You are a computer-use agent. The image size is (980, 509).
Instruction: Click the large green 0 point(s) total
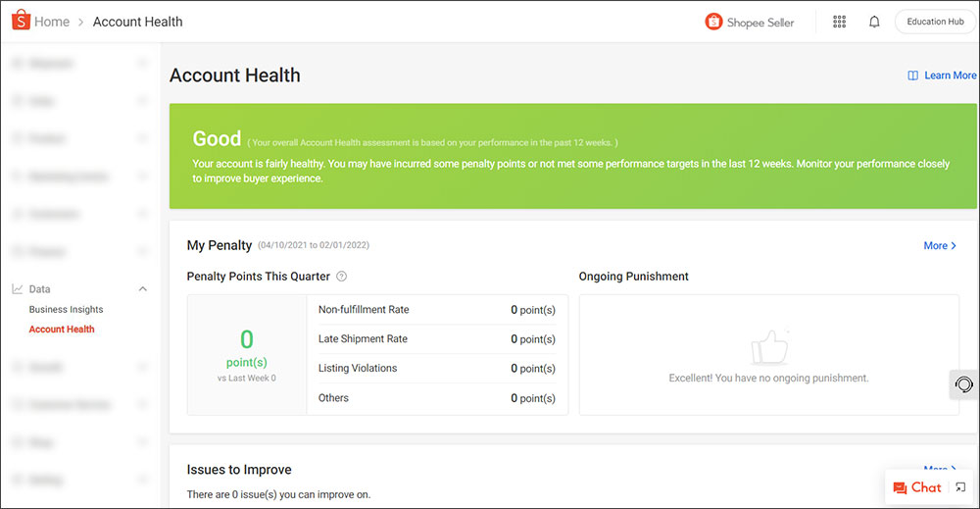[x=247, y=348]
